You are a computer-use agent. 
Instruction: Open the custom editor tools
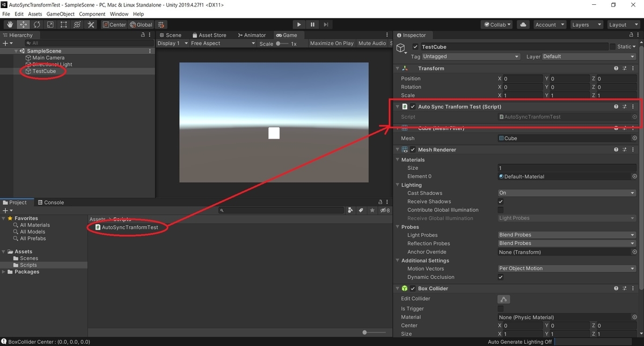pos(91,25)
